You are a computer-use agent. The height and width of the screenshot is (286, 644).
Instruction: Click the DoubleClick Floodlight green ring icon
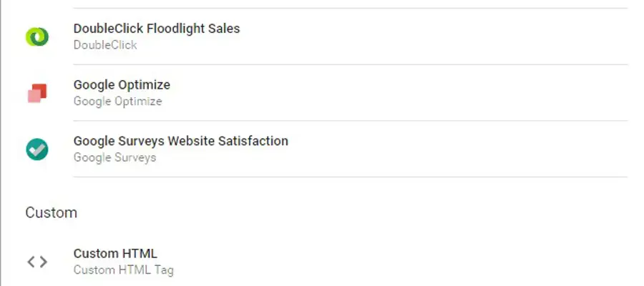(x=36, y=36)
